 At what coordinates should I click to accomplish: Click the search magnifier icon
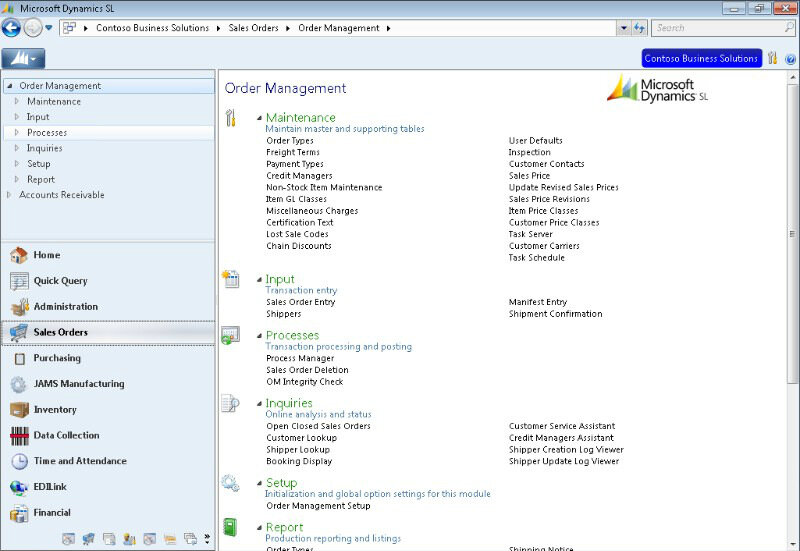coord(787,28)
